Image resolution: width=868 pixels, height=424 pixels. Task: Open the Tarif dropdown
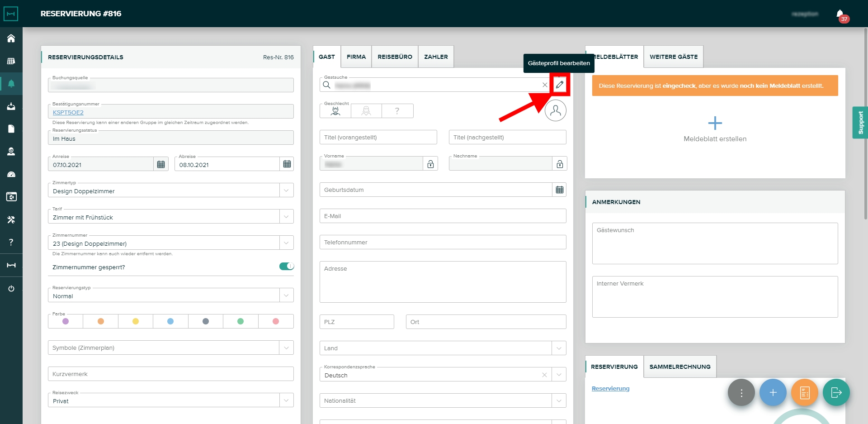pyautogui.click(x=286, y=217)
